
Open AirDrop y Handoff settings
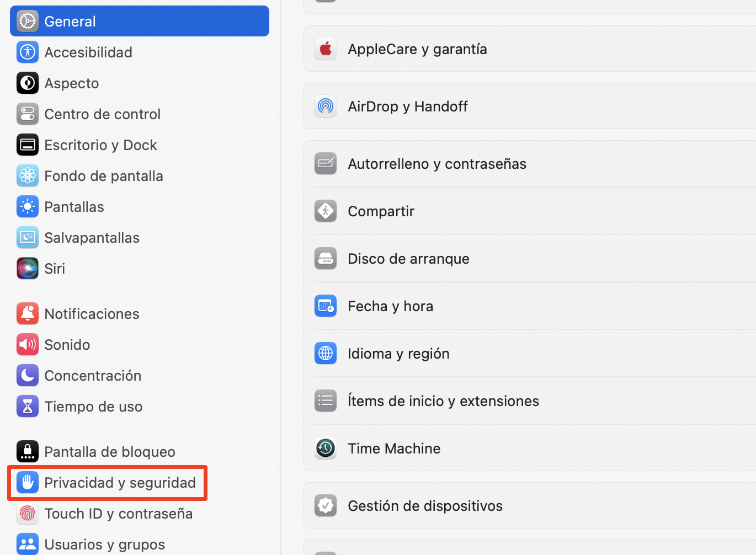(408, 106)
